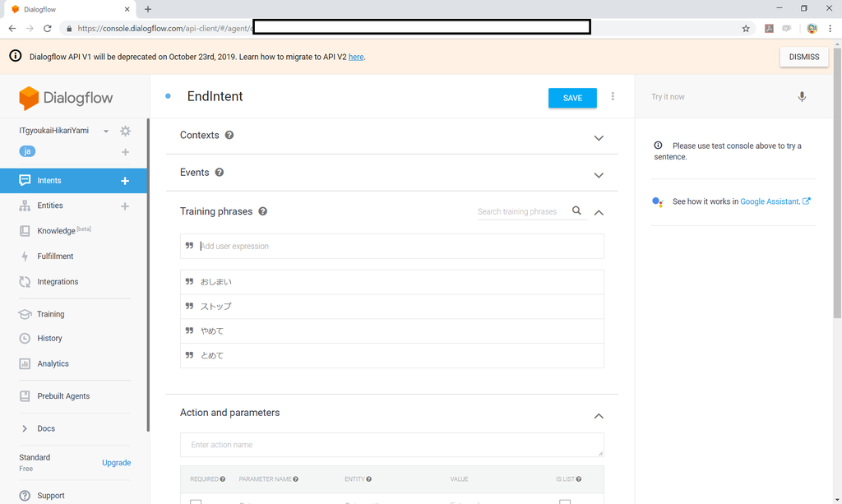
Task: Click the PARAMETER NAME help icon
Action: pos(295,479)
